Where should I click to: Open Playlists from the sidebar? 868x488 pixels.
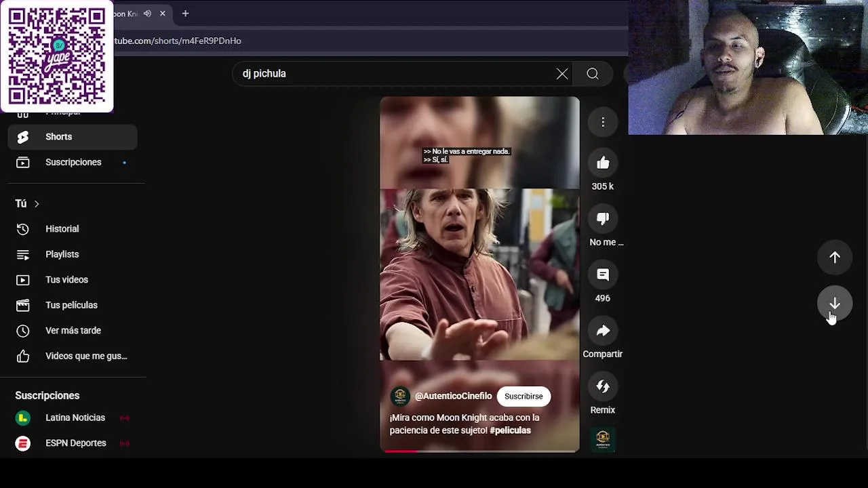(73, 254)
